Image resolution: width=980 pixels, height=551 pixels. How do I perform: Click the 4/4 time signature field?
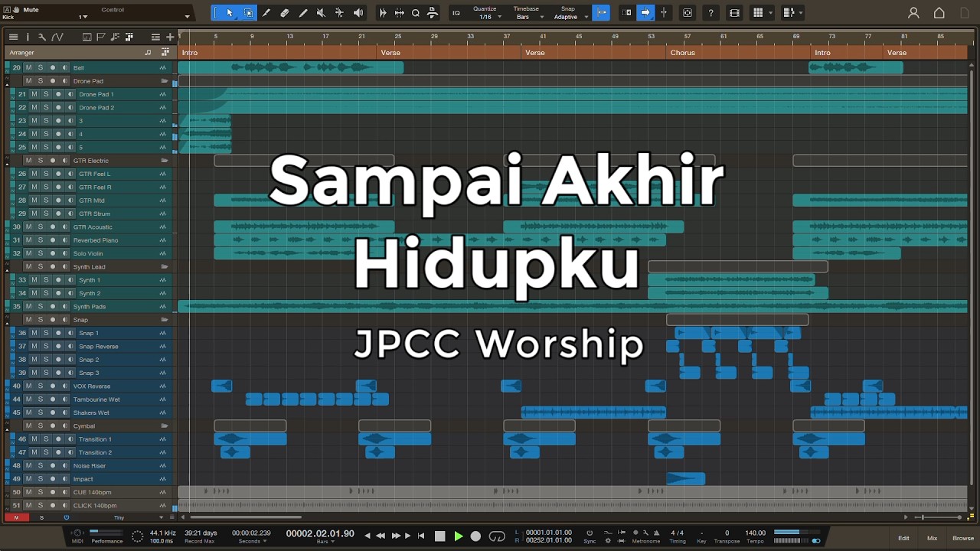click(x=678, y=533)
